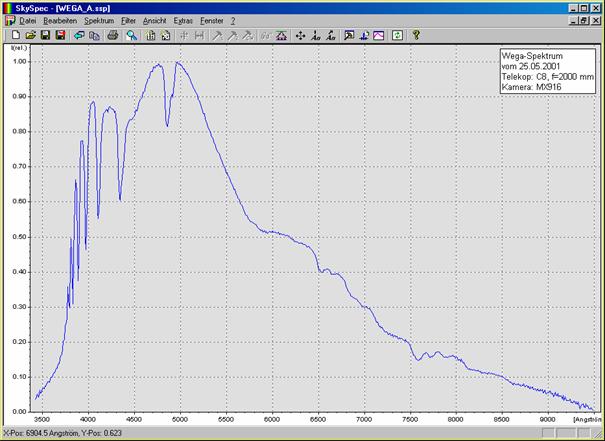Save spectrum with the blue floppy icon
Screen dimensions: 605x441
(x=45, y=35)
